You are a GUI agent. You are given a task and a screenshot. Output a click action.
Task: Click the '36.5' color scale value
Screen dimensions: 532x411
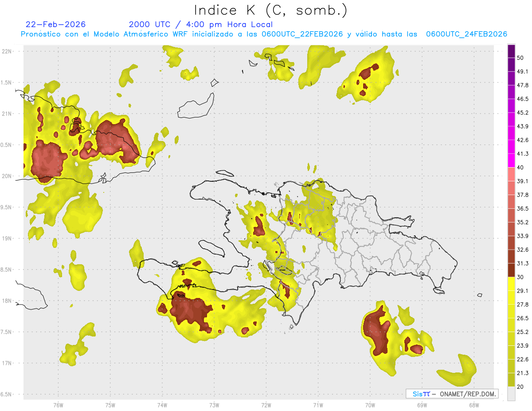click(523, 208)
